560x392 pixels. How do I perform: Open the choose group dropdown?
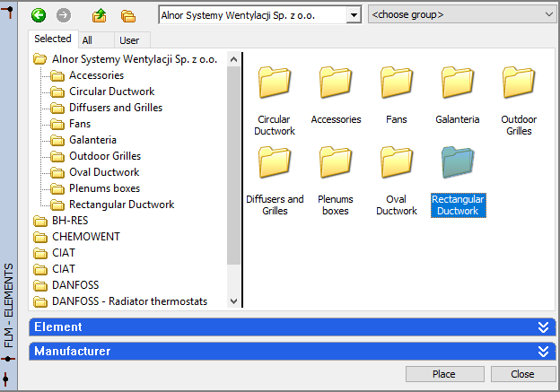461,15
